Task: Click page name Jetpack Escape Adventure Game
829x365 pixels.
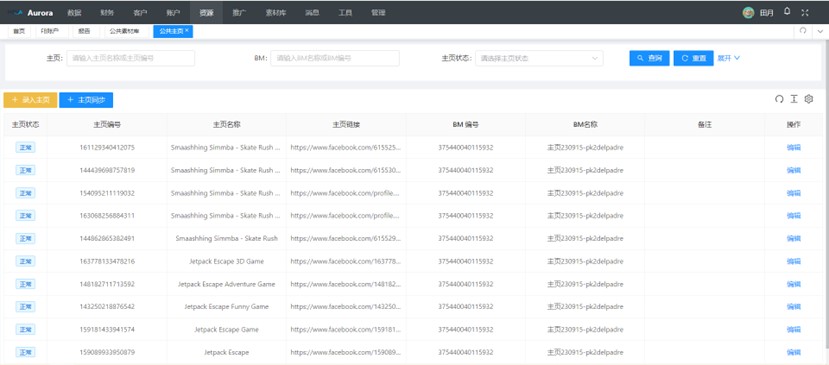Action: click(226, 284)
